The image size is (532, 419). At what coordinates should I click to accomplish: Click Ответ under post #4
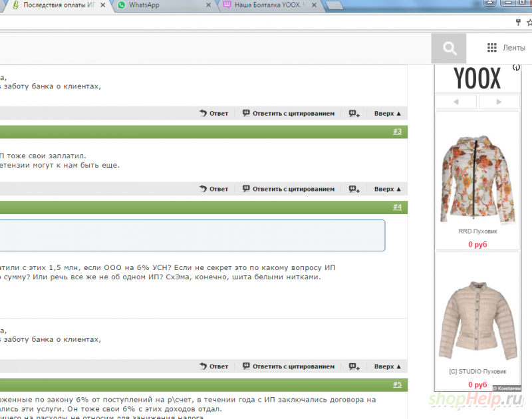coord(213,366)
